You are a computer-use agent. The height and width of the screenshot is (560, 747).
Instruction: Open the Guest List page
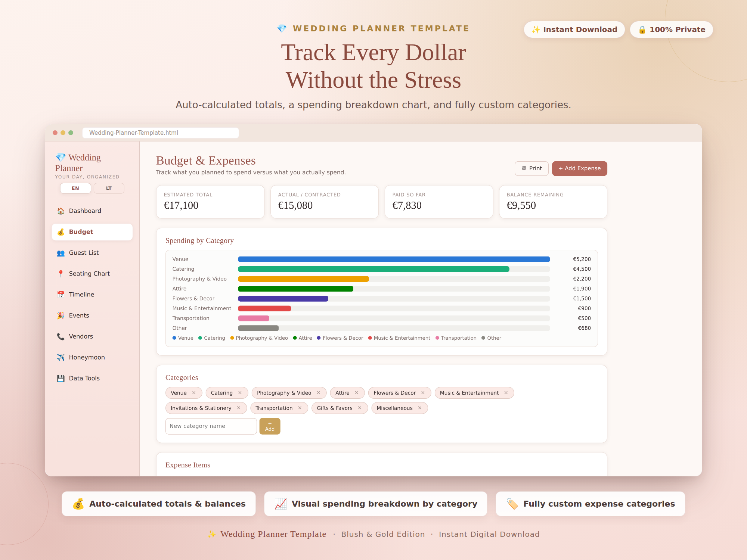coord(92,253)
